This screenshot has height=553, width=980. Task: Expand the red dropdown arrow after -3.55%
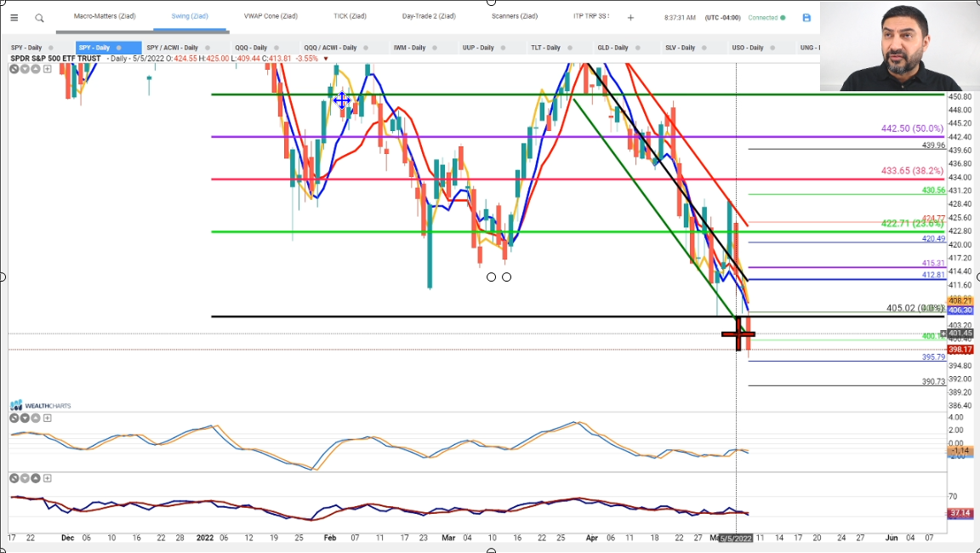click(326, 59)
